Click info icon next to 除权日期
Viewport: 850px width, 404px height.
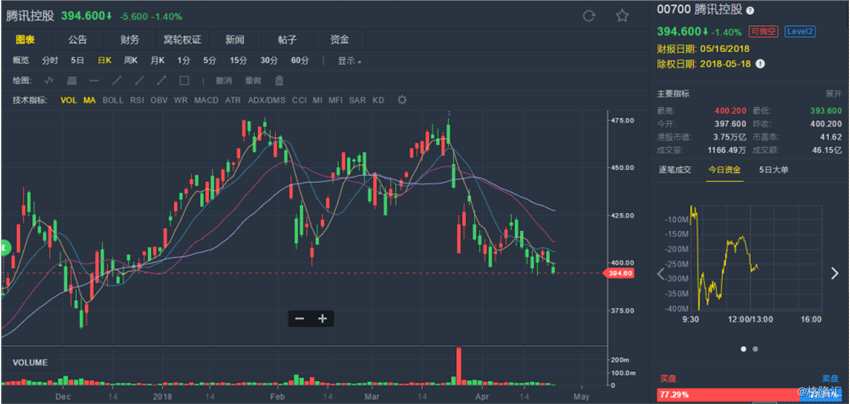click(x=760, y=63)
